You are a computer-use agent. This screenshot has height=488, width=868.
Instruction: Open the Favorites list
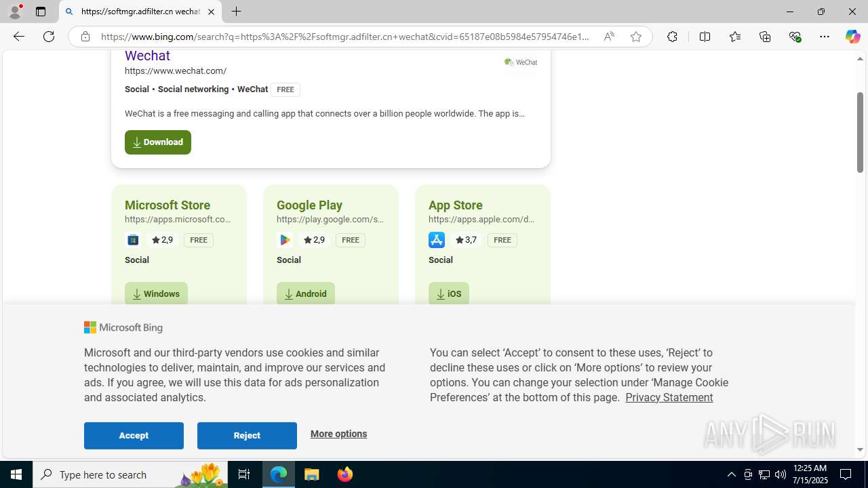pos(734,37)
